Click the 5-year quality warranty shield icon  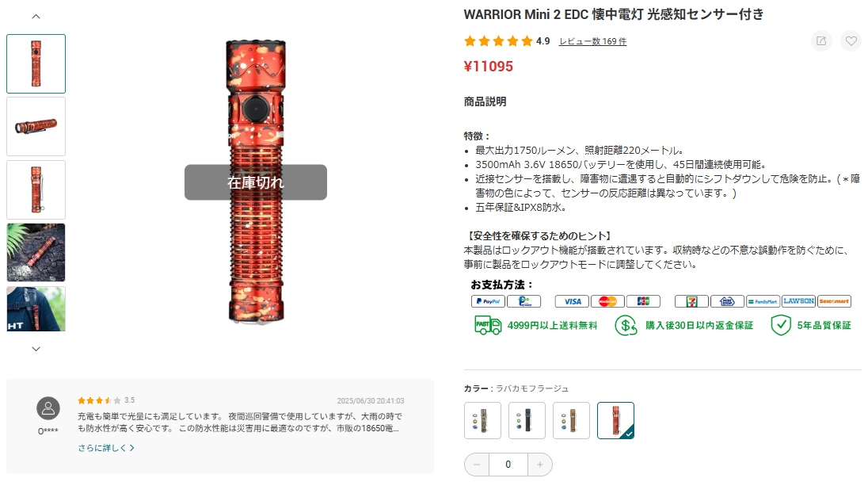click(x=781, y=325)
